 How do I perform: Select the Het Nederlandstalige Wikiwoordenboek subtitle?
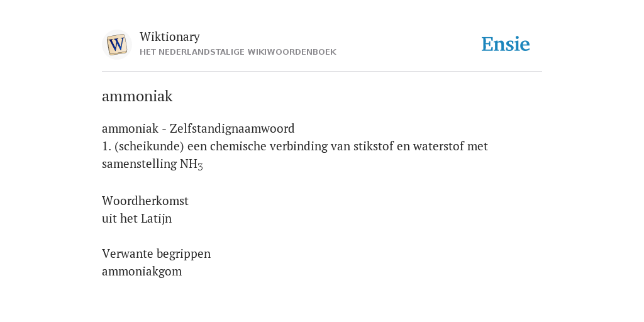[x=238, y=52]
